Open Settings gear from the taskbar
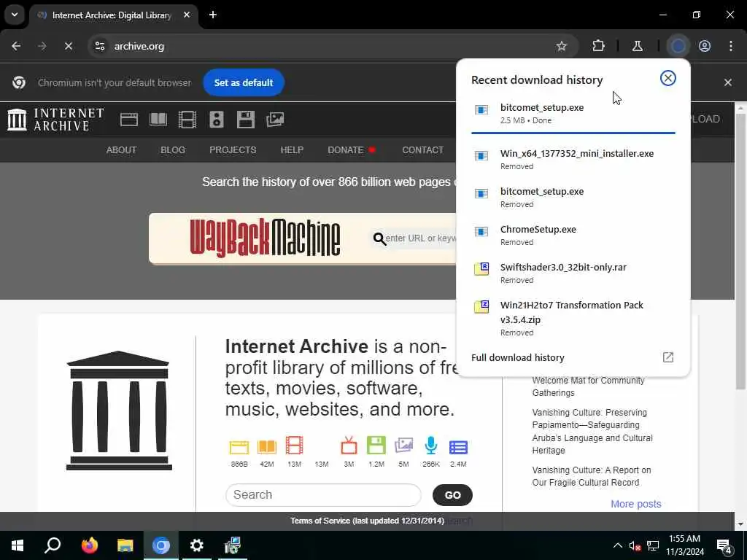This screenshot has width=747, height=560. (x=197, y=545)
